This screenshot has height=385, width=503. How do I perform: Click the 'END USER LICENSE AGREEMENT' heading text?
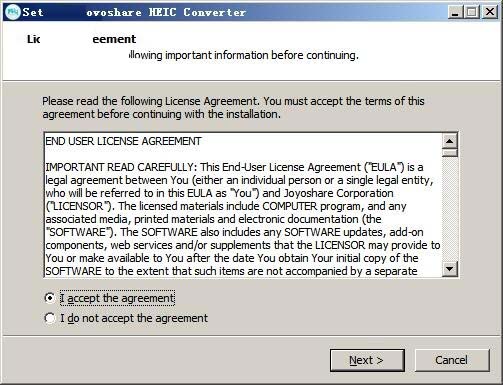pyautogui.click(x=123, y=141)
